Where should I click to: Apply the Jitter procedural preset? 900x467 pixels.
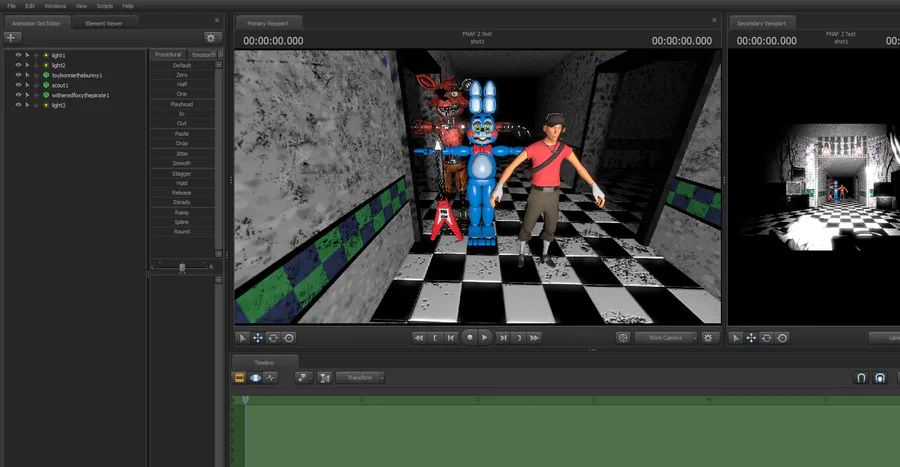click(182, 154)
